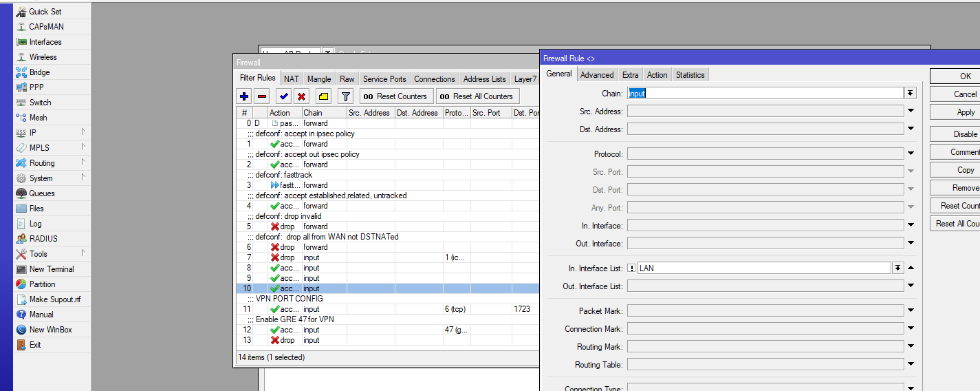Open the Chain dropdown list
Screen dimensions: 980x391
tap(911, 93)
